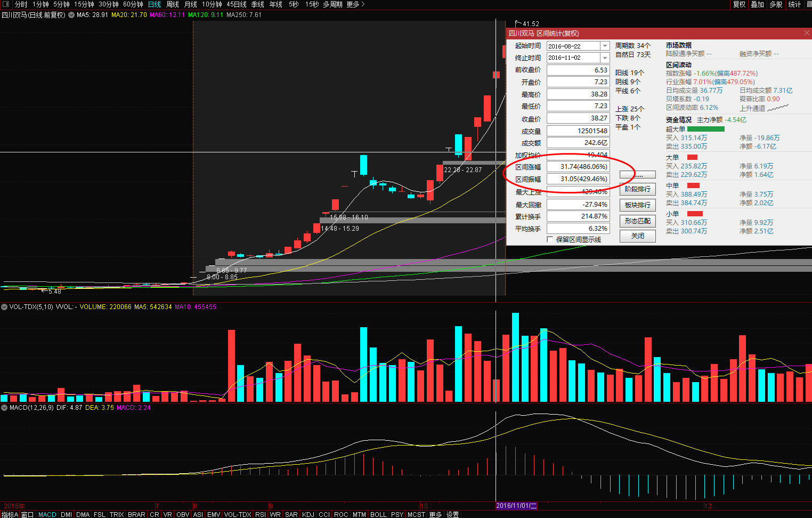Open the 起始时间 date dropdown arrow
The image size is (812, 518).
[605, 46]
